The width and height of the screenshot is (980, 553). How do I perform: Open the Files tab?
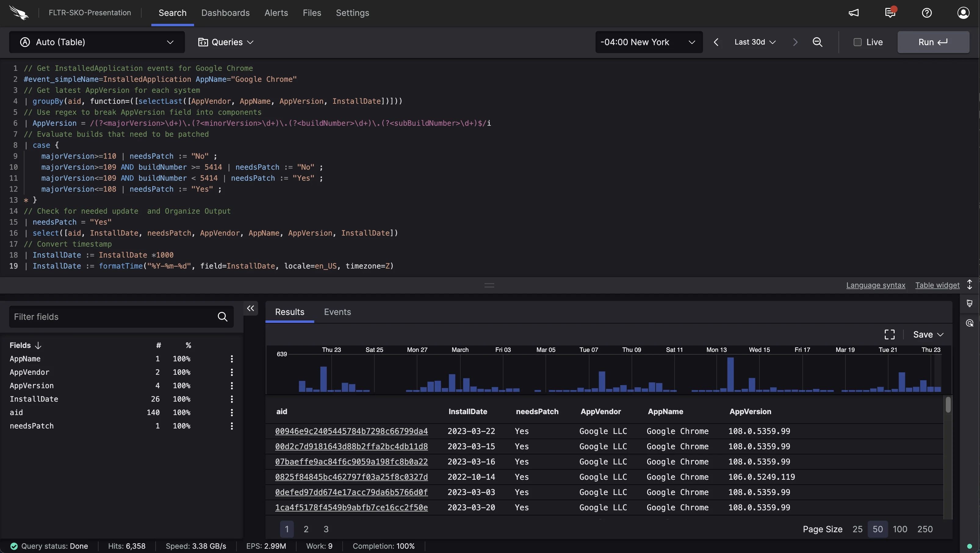pos(312,13)
